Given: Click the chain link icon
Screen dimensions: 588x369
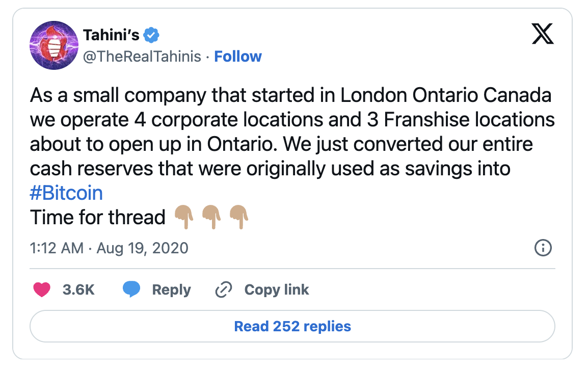Looking at the screenshot, I should 224,289.
